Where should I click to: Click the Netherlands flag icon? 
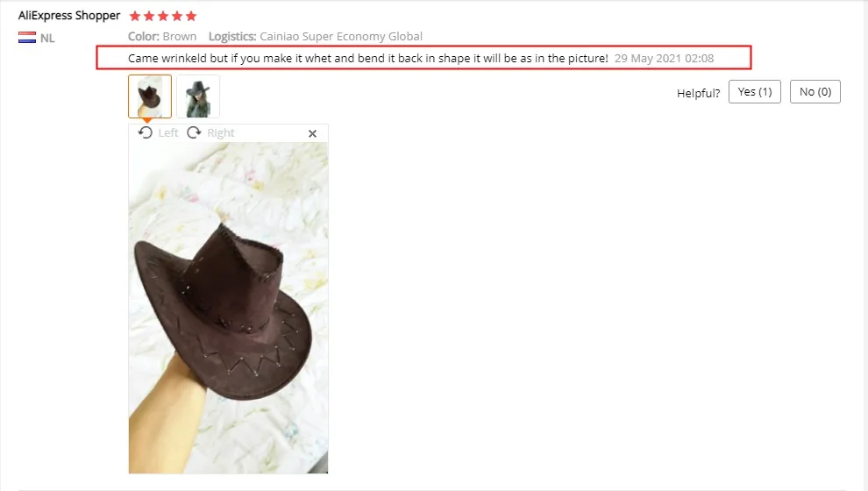click(27, 38)
